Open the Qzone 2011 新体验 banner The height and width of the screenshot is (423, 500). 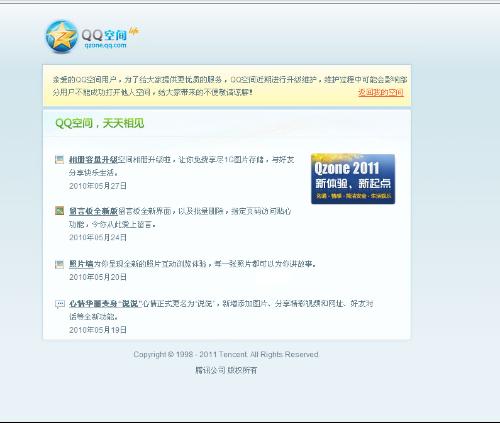tap(353, 179)
